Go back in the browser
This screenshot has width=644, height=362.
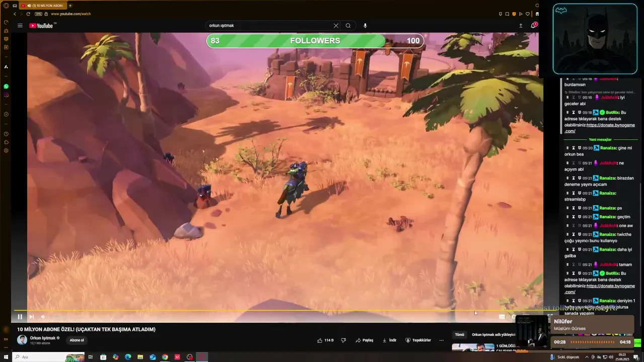pos(15,14)
